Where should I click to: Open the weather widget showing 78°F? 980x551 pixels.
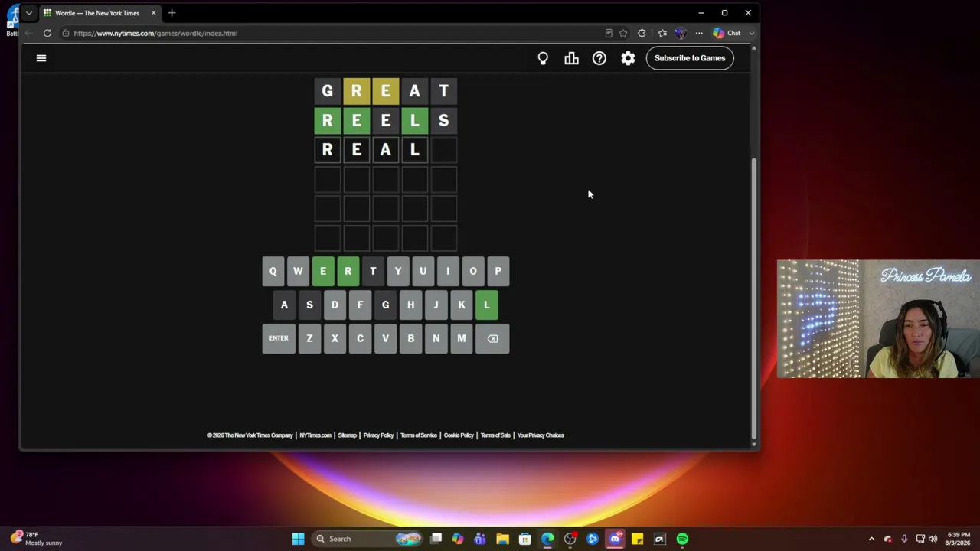point(37,539)
